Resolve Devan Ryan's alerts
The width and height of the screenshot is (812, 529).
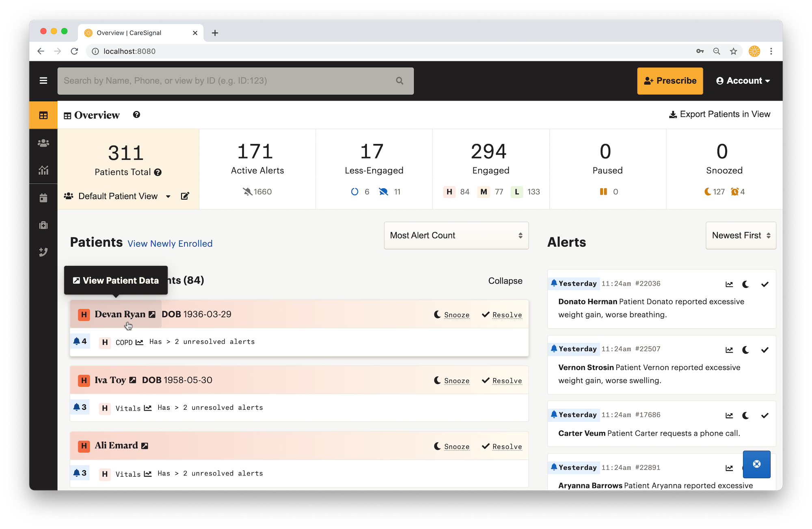click(502, 314)
